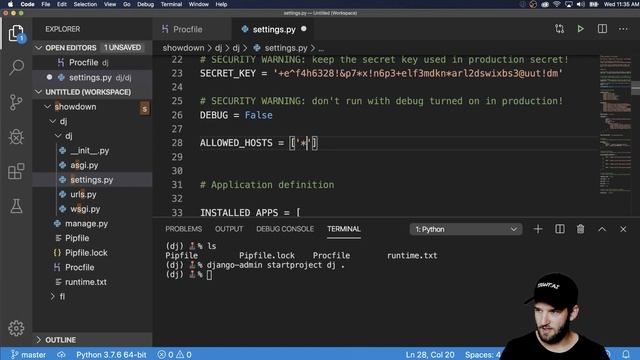Click the cloud publish icon in status bar
This screenshot has height=360, width=640.
pos(61,354)
